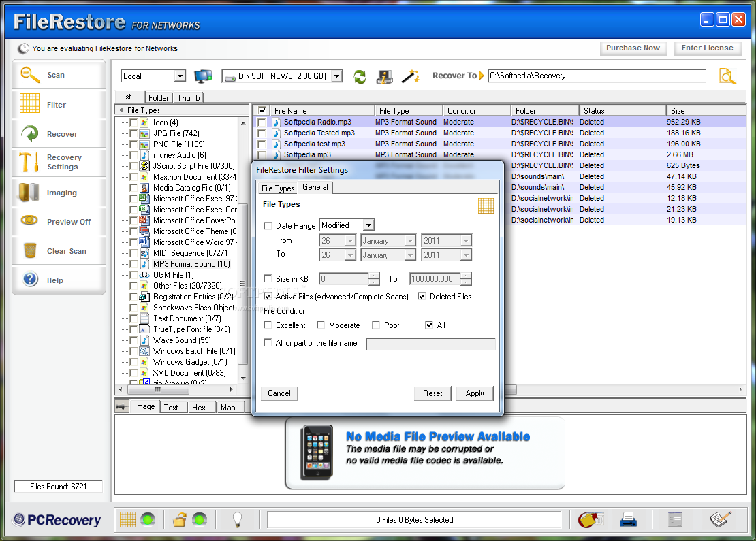Click the dash icon beside Image tab
This screenshot has height=541, width=756.
122,406
